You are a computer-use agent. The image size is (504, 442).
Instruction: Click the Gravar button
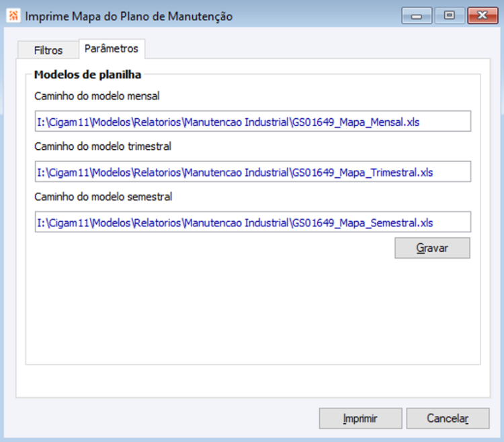point(432,248)
